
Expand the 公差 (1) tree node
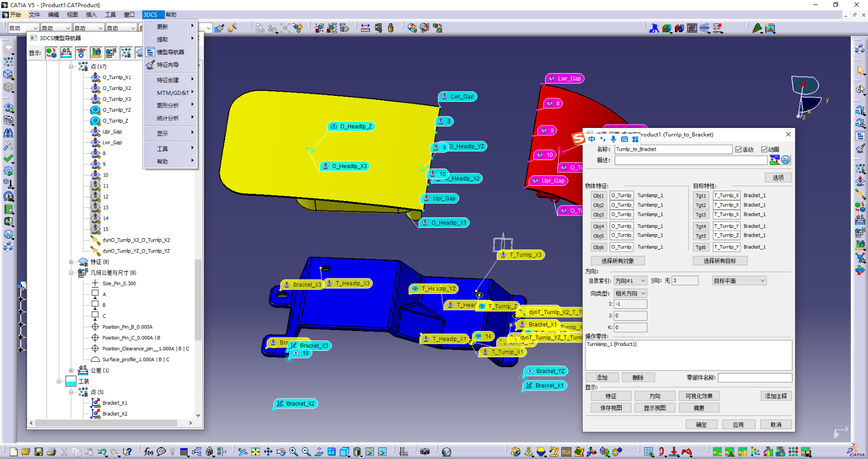pyautogui.click(x=71, y=371)
